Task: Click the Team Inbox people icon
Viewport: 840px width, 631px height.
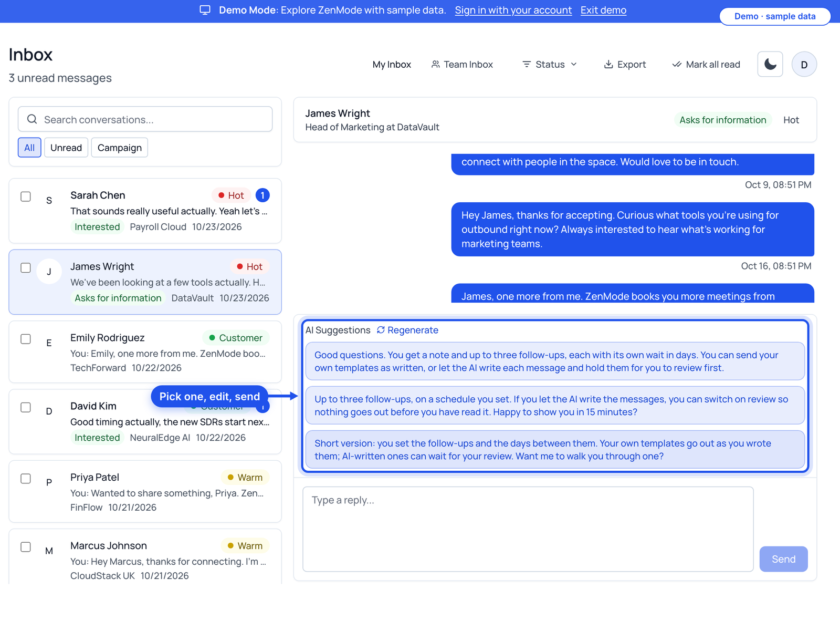Action: coord(435,64)
